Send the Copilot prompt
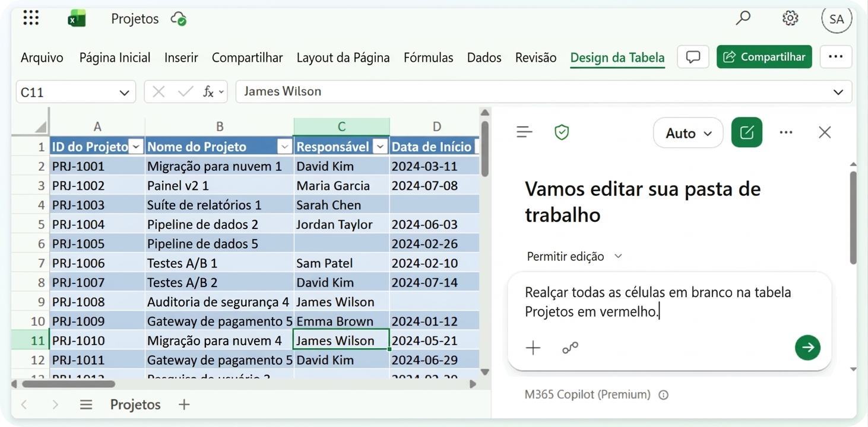The image size is (868, 427). point(807,348)
